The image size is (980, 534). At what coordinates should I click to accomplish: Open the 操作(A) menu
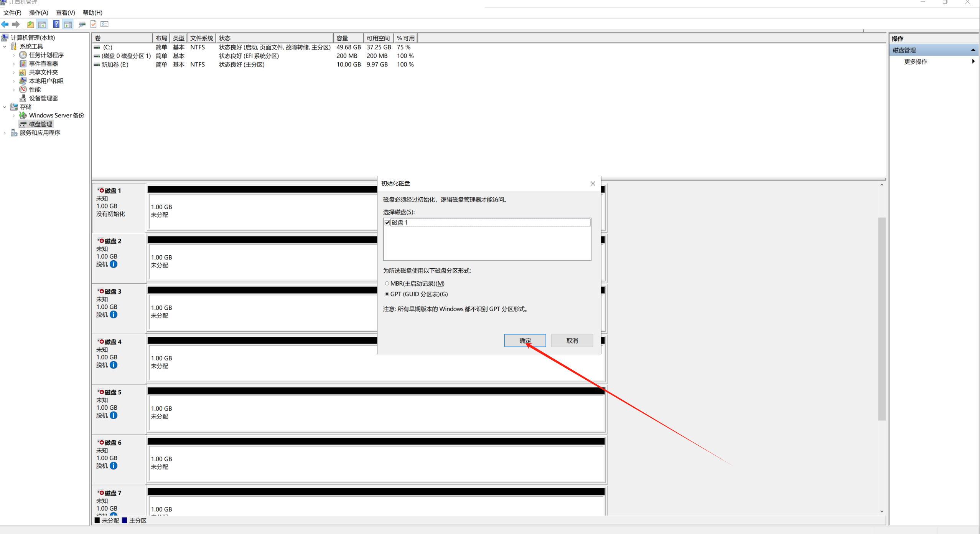point(38,13)
